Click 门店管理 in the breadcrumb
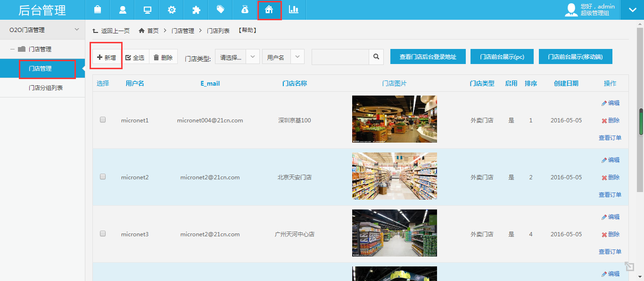This screenshot has height=281, width=644. [x=183, y=31]
